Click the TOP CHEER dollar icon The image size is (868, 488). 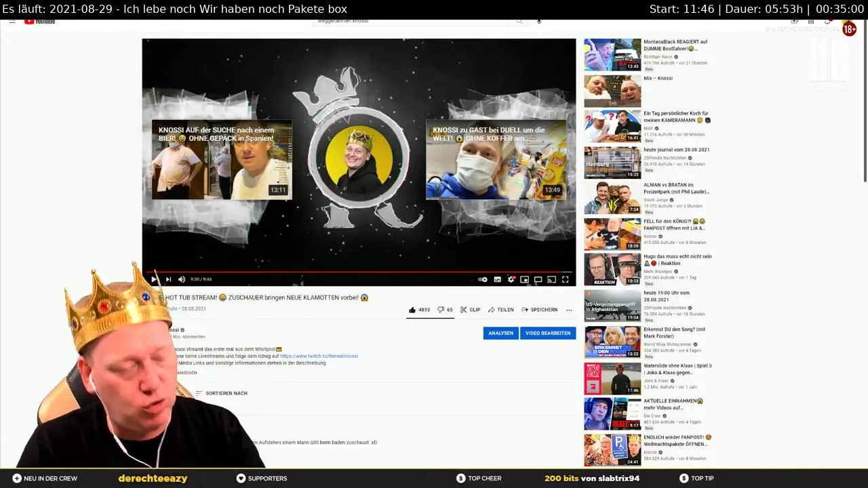pyautogui.click(x=461, y=479)
